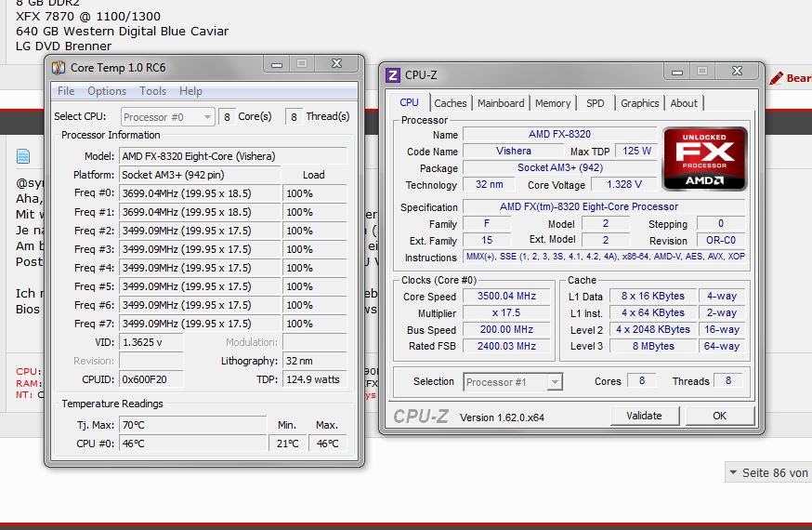Switch to the Mainboard tab in CPU-Z
This screenshot has height=530, width=812.
click(501, 103)
